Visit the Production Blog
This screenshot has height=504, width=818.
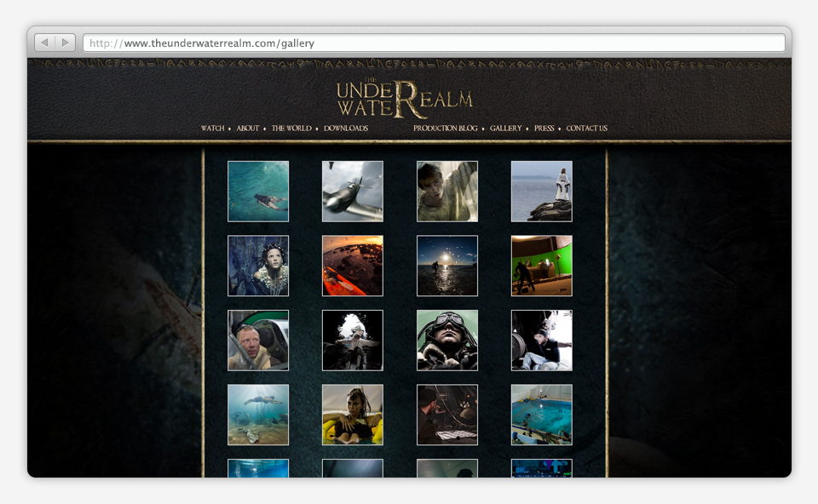(446, 129)
